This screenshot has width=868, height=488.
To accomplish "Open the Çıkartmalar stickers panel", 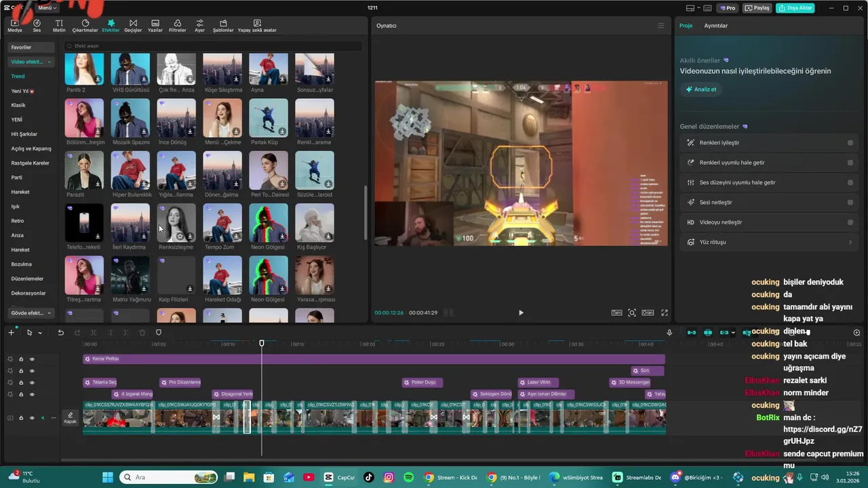I will click(x=85, y=26).
